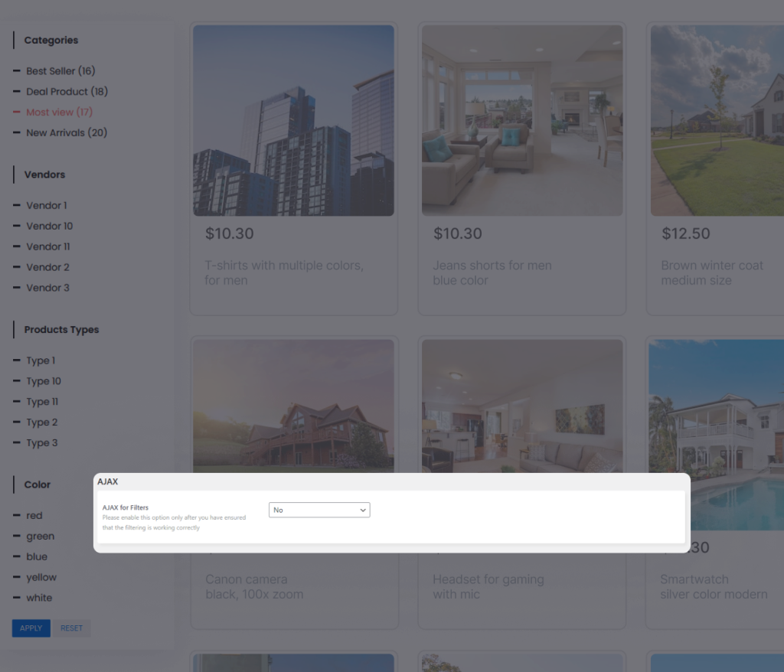The image size is (784, 672).
Task: Open the green lawn house image
Action: click(x=717, y=120)
